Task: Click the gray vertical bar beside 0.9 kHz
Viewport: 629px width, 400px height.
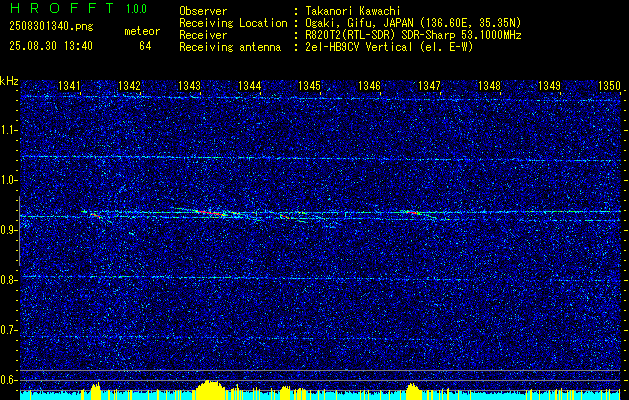Action: [x=19, y=231]
